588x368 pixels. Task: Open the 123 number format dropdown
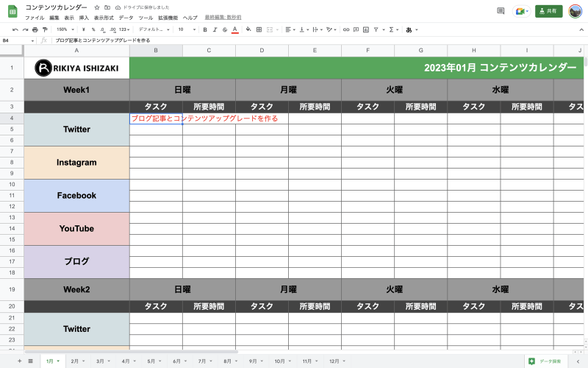click(x=124, y=29)
